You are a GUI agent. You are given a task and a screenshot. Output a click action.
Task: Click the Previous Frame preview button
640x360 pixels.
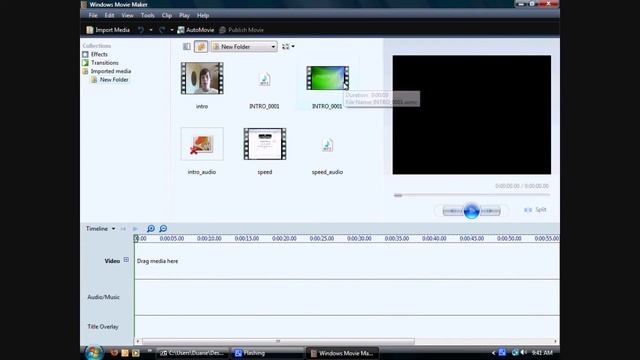pyautogui.click(x=453, y=211)
